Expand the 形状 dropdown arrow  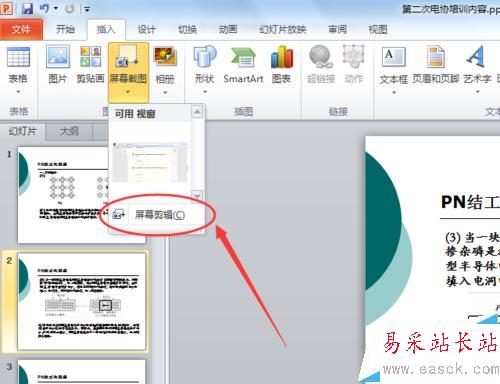click(x=205, y=92)
